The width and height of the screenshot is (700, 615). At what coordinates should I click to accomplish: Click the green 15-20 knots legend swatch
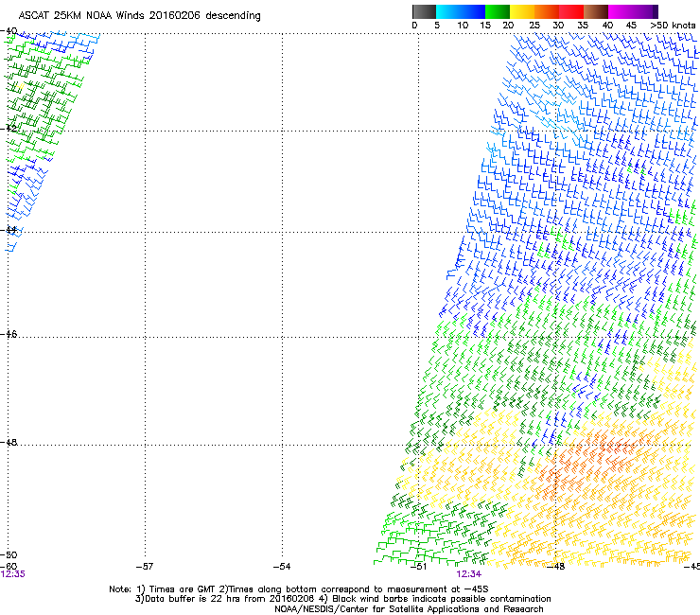[498, 11]
